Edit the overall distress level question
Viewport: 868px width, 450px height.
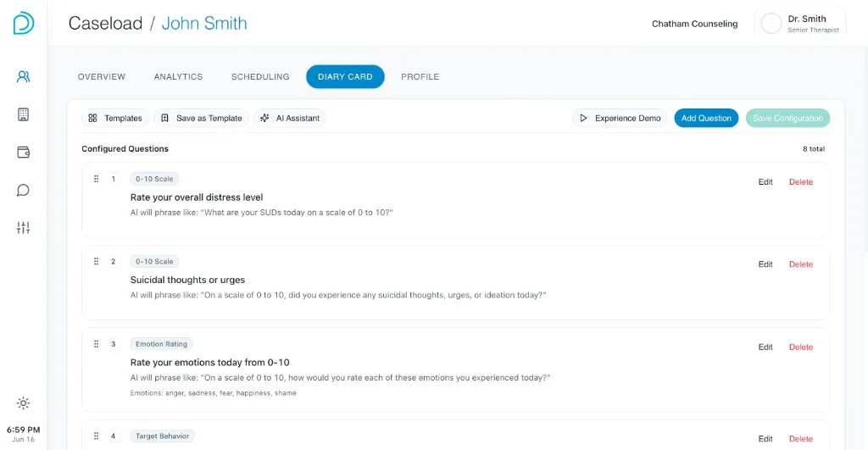(x=765, y=181)
